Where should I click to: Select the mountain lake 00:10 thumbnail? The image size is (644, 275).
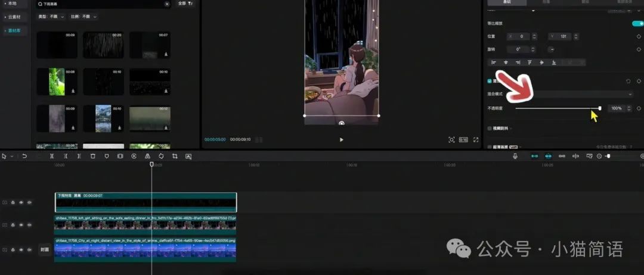click(x=103, y=118)
